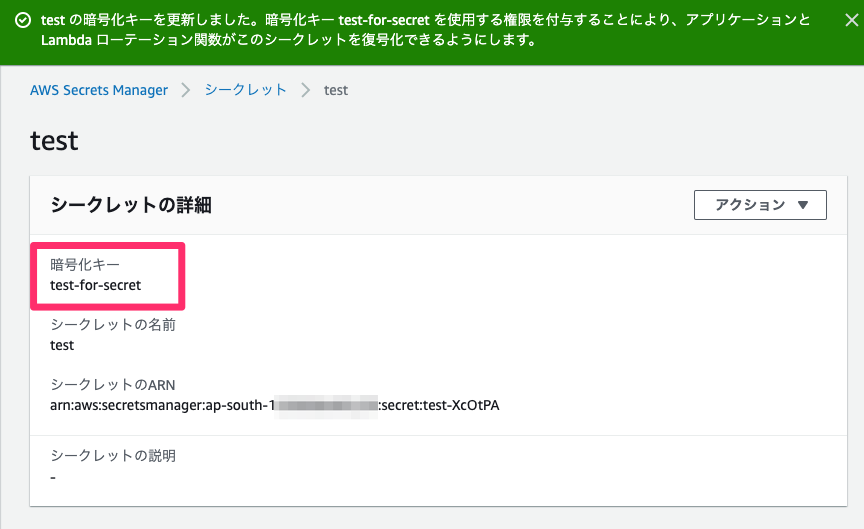Image resolution: width=864 pixels, height=529 pixels.
Task: Click the success checkmark icon in banner
Action: click(x=23, y=20)
